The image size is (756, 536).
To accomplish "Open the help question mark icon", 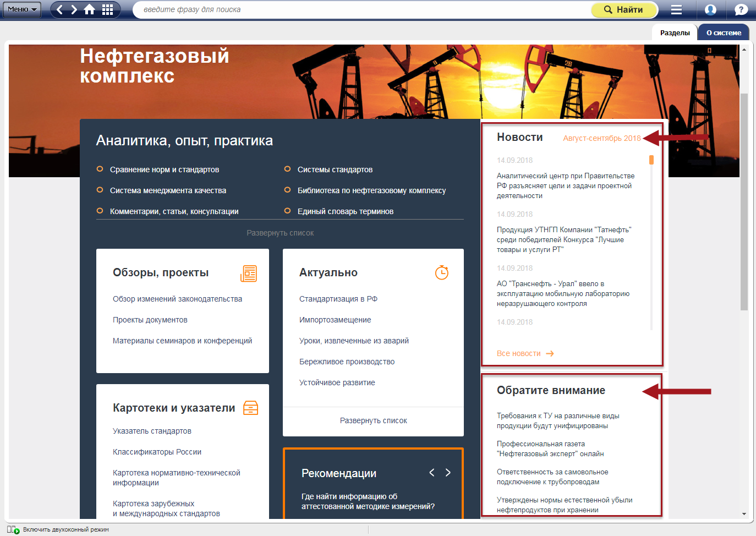I will click(x=741, y=9).
